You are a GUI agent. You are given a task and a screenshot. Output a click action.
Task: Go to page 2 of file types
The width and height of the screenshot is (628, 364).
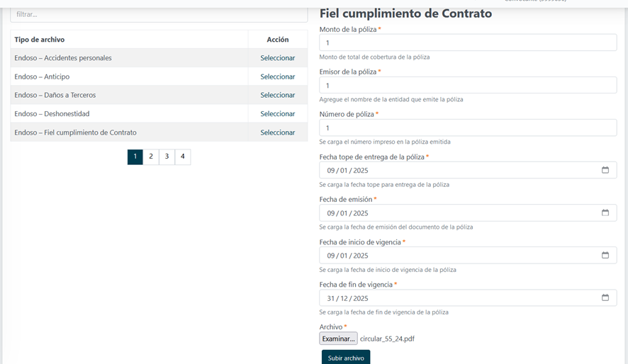pyautogui.click(x=151, y=157)
